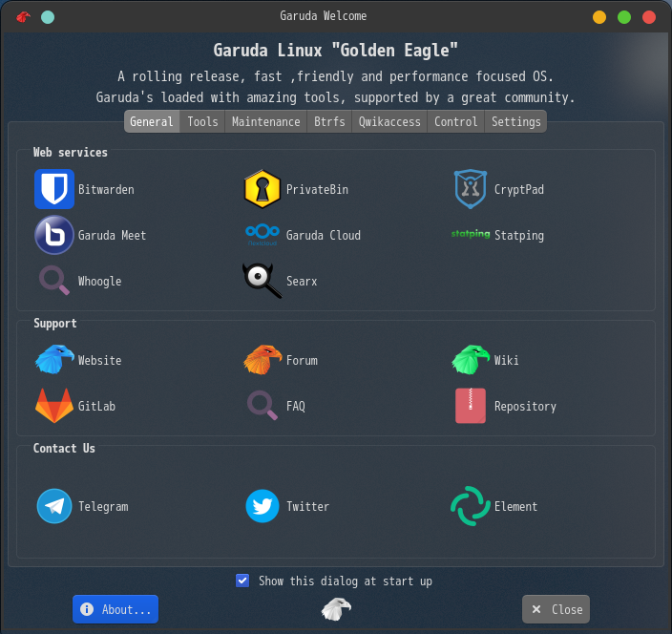
Task: Click the GitLab fox icon
Action: click(x=54, y=406)
